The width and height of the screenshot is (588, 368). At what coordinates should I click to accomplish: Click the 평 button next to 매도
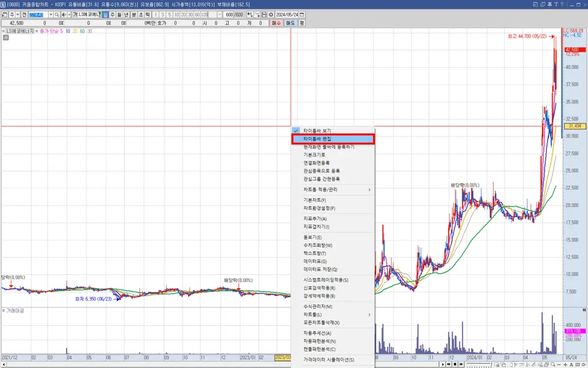[x=302, y=23]
